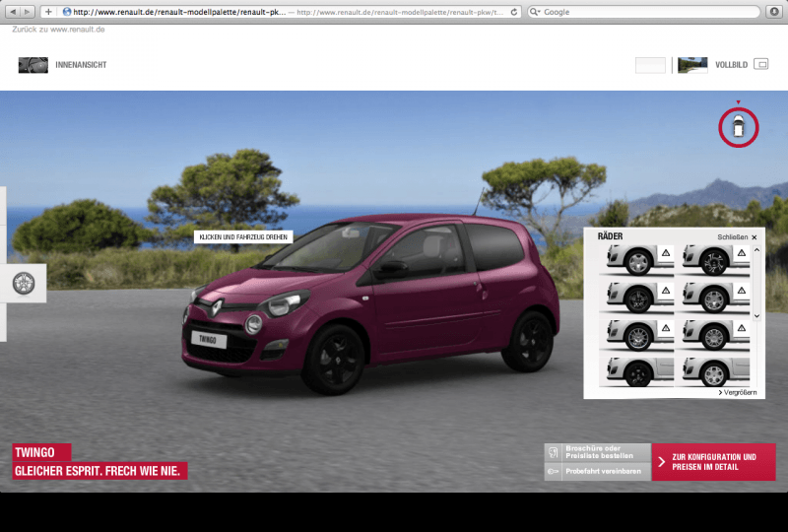The width and height of the screenshot is (788, 532).
Task: Book a test drive via Probefahrt vereinbaren
Action: click(x=598, y=472)
